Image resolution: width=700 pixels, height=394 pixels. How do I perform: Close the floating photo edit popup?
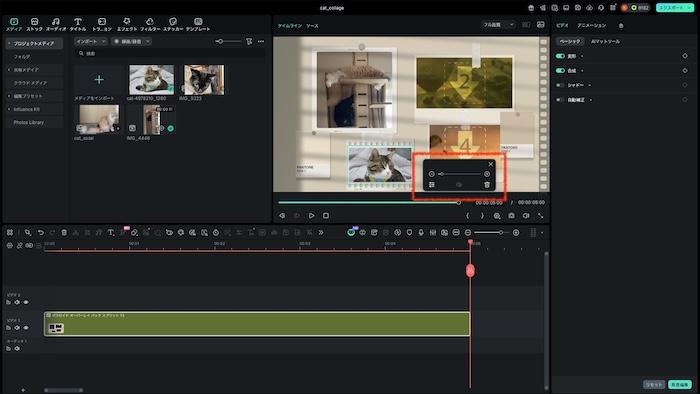pyautogui.click(x=491, y=164)
